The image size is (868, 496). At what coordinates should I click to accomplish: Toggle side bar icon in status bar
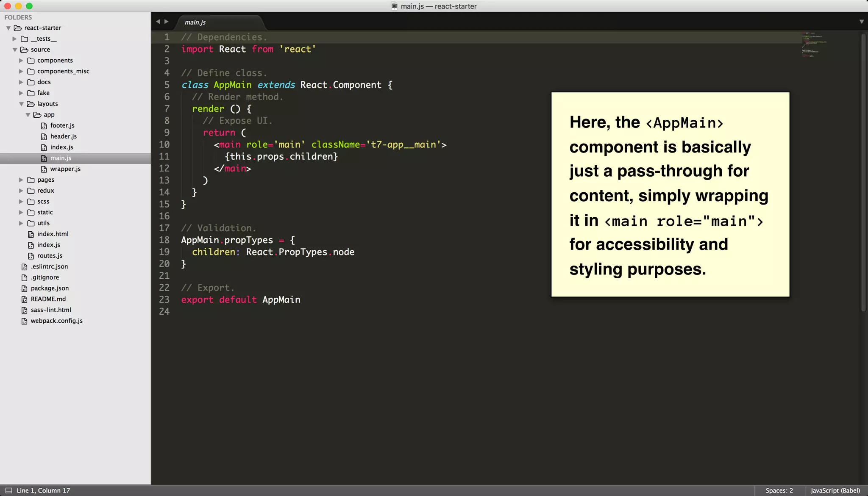8,490
